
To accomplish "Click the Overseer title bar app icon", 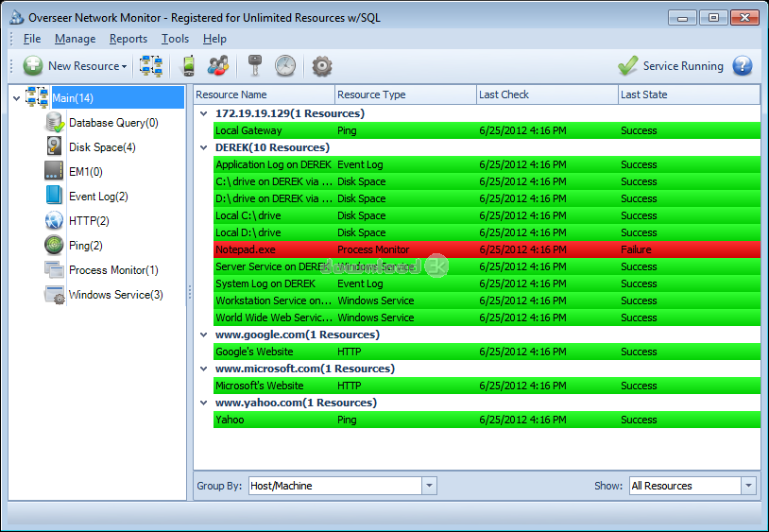I will (17, 18).
